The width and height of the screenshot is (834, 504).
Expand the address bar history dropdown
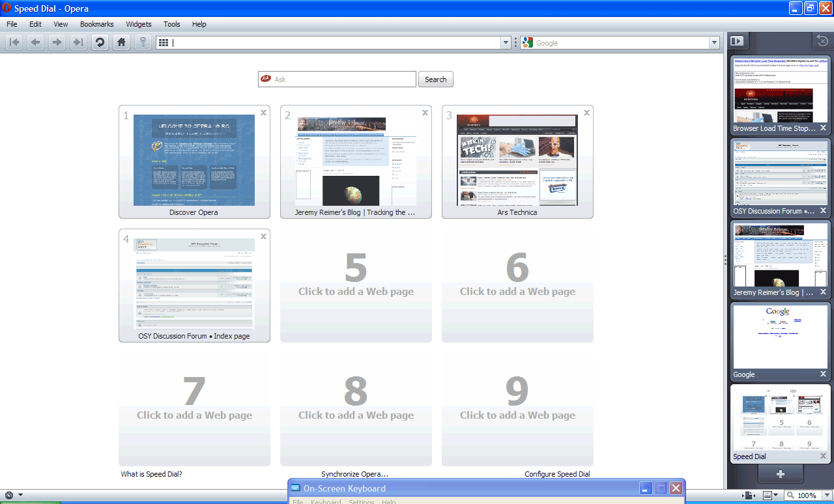click(506, 43)
